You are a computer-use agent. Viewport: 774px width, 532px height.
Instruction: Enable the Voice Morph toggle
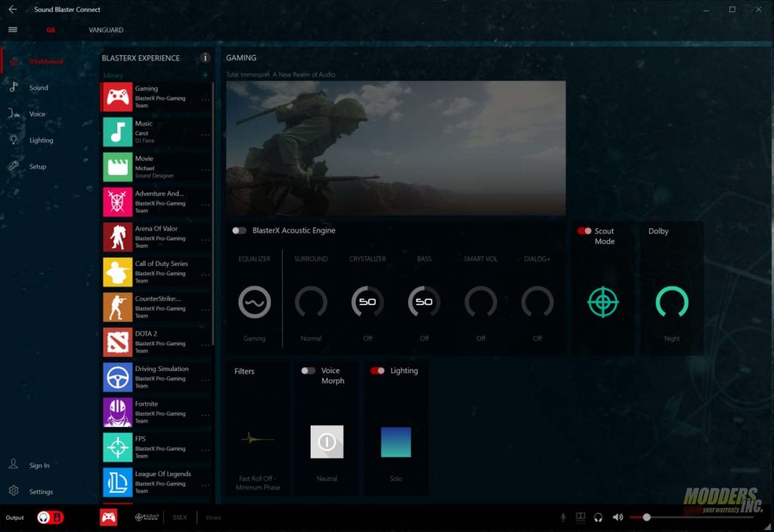tap(308, 370)
